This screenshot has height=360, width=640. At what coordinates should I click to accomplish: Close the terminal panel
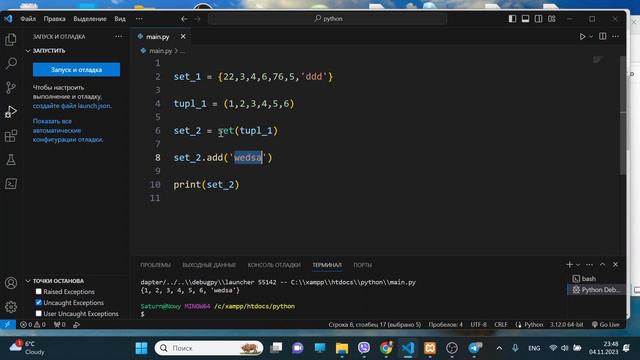[x=616, y=264]
